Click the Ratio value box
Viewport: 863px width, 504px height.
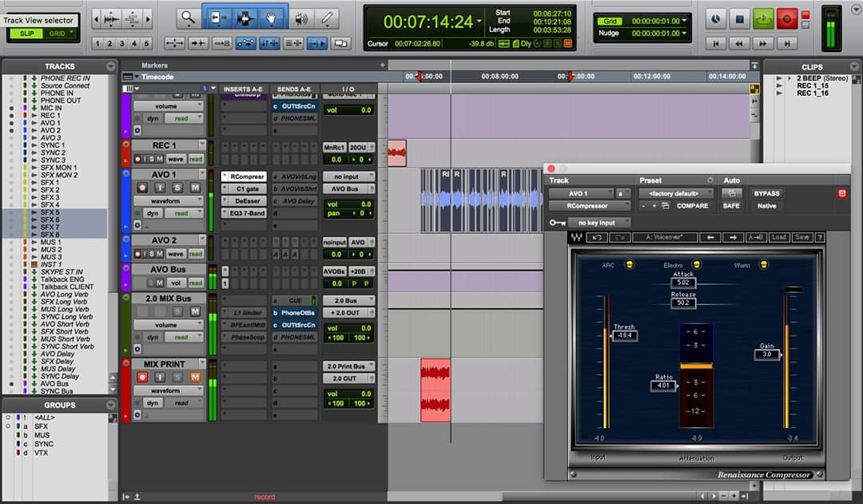[663, 386]
